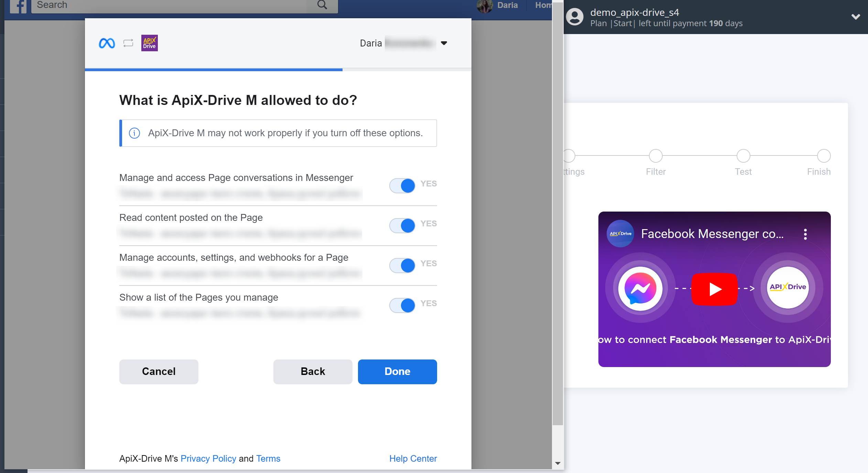Click the scrollbar down arrow
The width and height of the screenshot is (868, 473).
click(558, 463)
